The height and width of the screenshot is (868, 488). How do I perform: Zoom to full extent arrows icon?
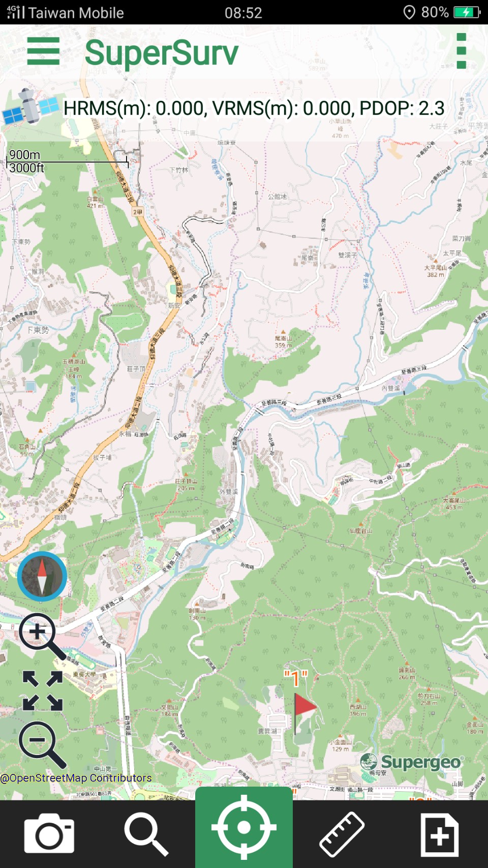[43, 690]
